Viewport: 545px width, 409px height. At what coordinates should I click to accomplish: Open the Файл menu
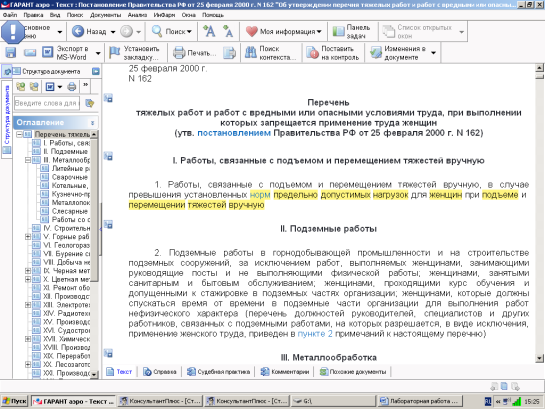coord(10,15)
